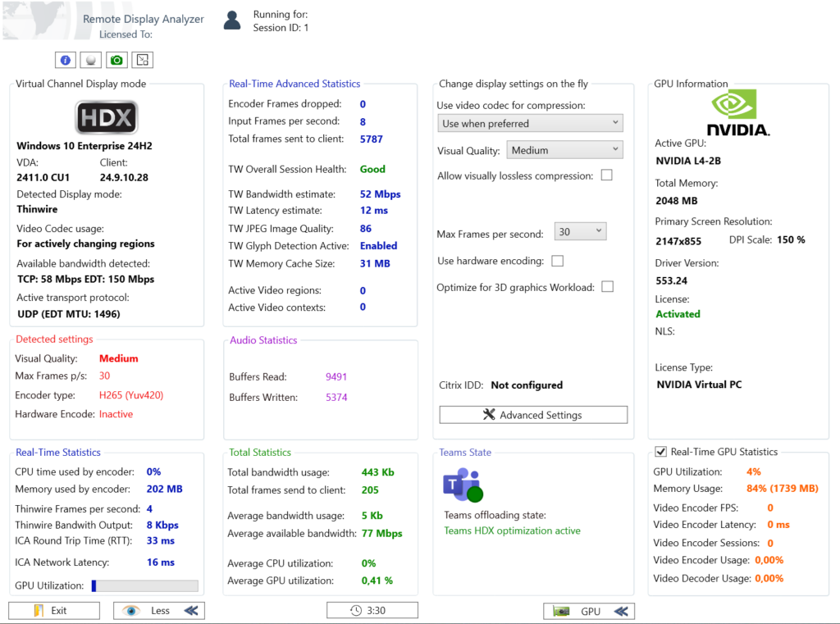Click the NVIDIA logo in GPU Information
This screenshot has width=840, height=624.
pos(738,112)
